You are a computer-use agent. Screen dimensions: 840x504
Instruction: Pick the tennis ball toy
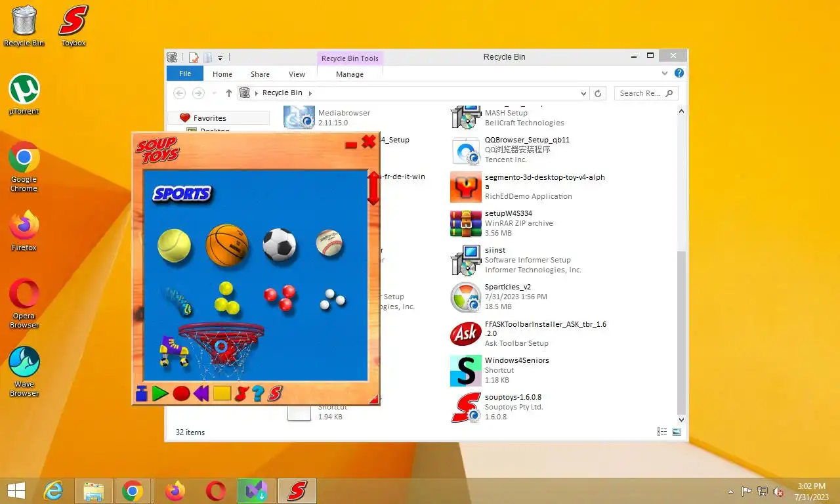(x=175, y=245)
